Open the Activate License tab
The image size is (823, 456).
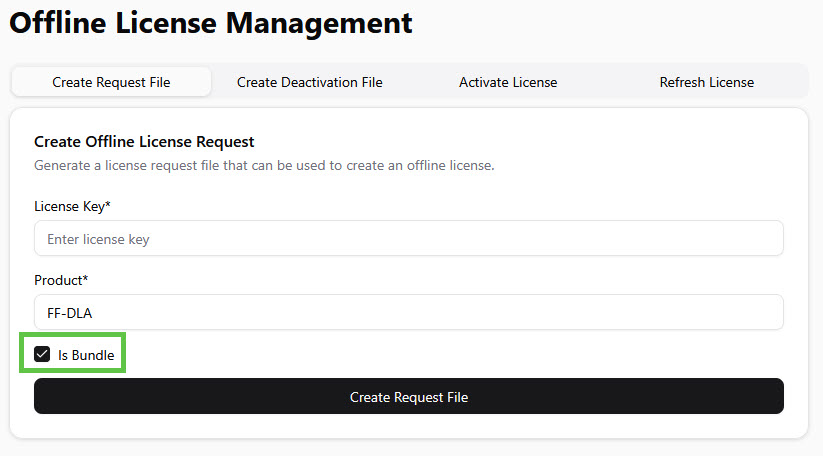tap(508, 82)
